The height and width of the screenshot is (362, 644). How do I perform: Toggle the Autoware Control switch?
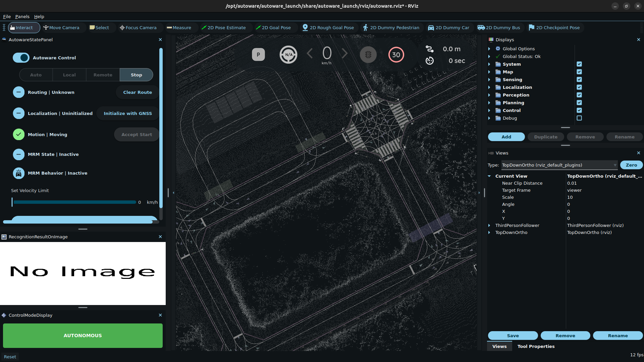pyautogui.click(x=21, y=58)
